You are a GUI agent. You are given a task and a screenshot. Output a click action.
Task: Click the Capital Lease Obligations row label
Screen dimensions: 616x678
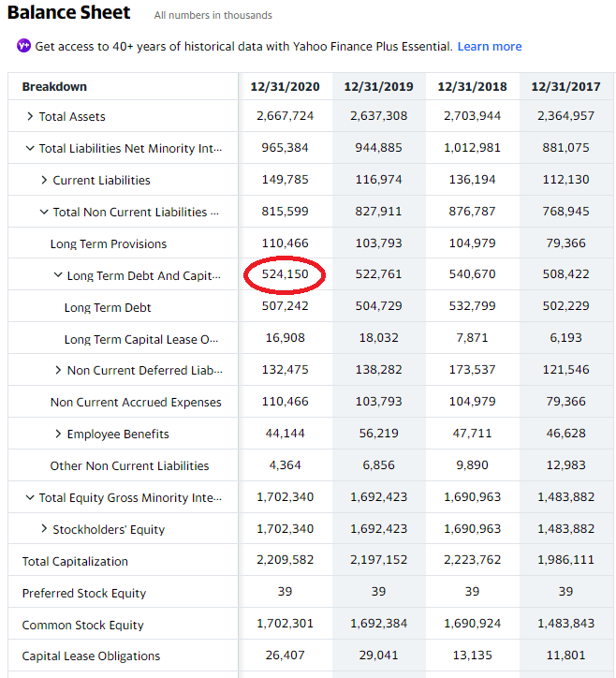pos(91,656)
